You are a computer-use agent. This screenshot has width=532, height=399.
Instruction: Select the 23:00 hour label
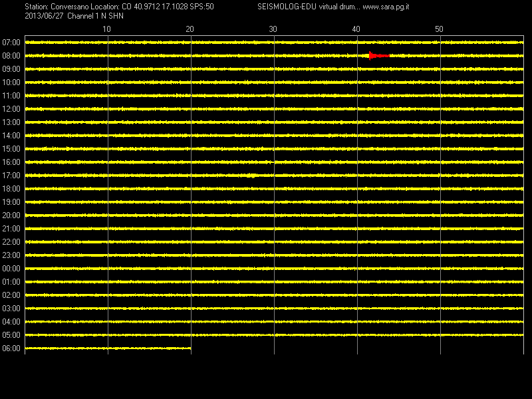point(11,255)
